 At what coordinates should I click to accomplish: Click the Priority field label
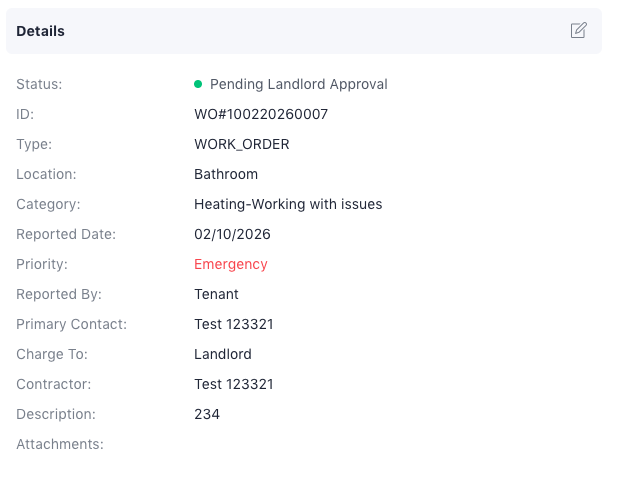pyautogui.click(x=41, y=264)
